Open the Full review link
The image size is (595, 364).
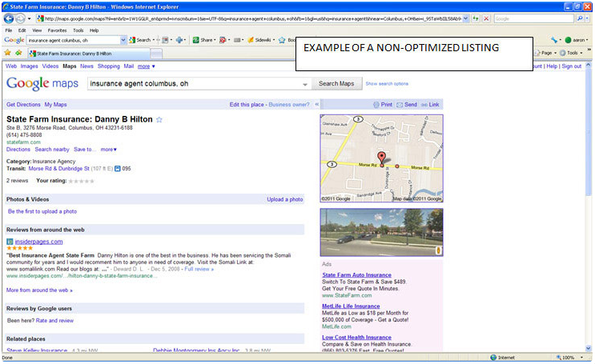[x=199, y=270]
